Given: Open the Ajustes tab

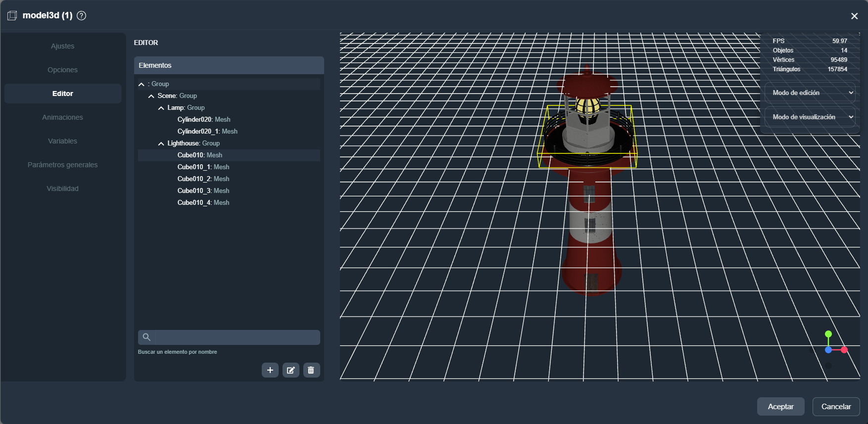Looking at the screenshot, I should (x=63, y=46).
